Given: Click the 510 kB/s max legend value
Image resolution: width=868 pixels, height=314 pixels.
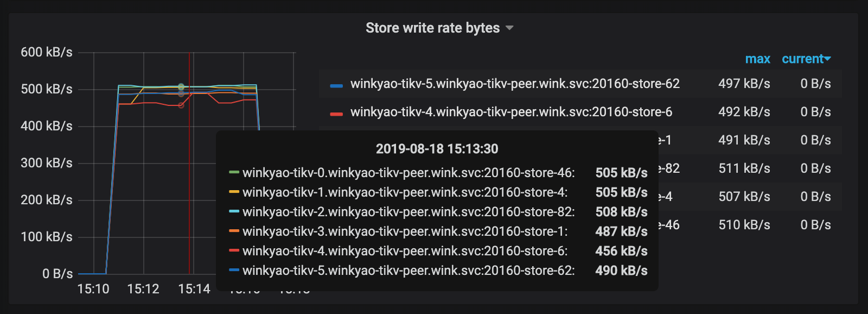Looking at the screenshot, I should [x=744, y=225].
